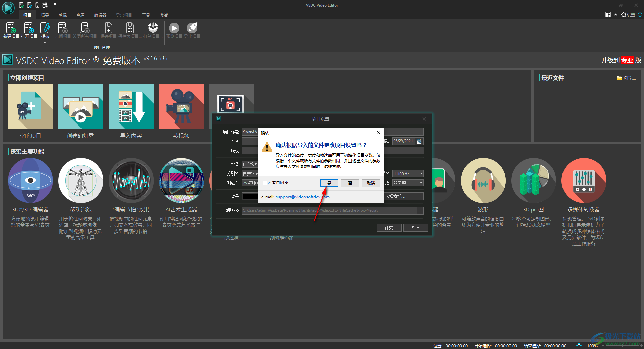
Task: Click the 选择模板... button
Action: tap(404, 196)
